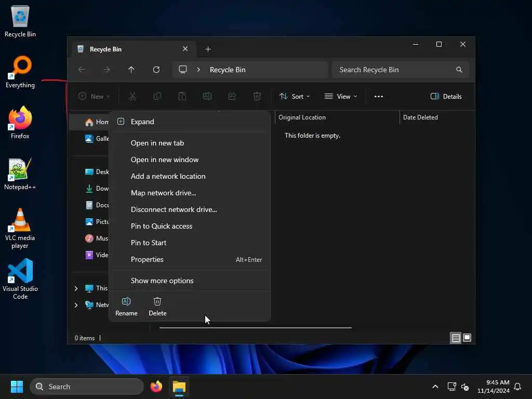The height and width of the screenshot is (399, 532).
Task: Select Gallery in the navigation pane
Action: [89, 138]
